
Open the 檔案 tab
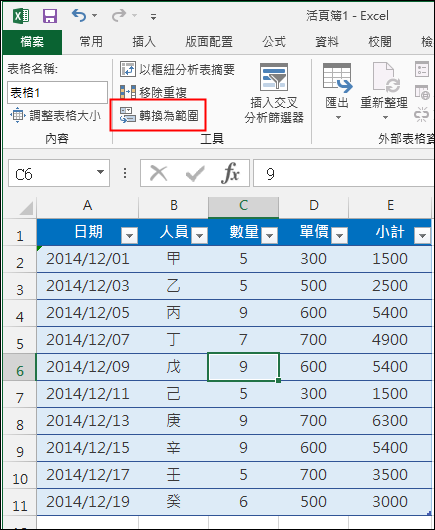(x=32, y=42)
